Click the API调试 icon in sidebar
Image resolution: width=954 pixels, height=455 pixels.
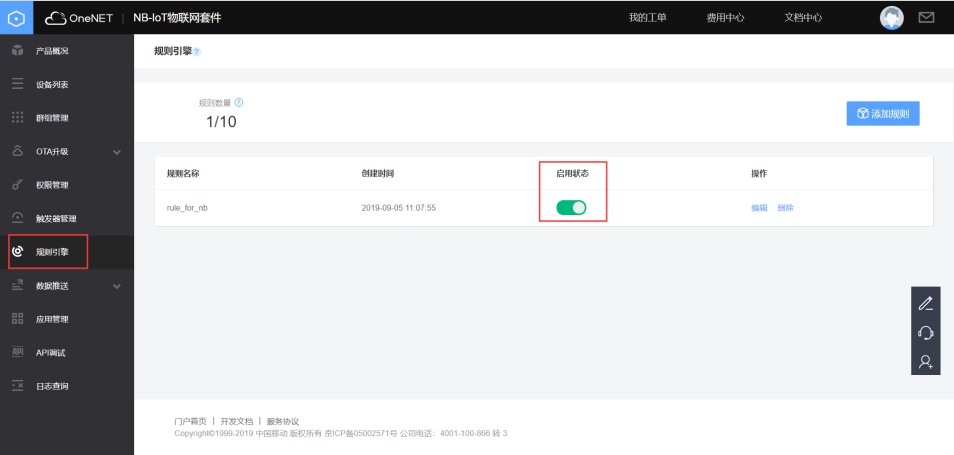tap(18, 352)
